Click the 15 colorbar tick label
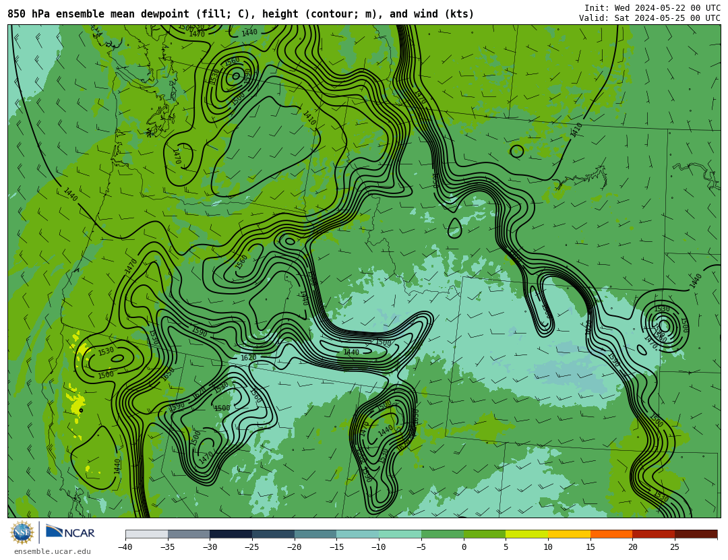728x560 pixels. (x=590, y=547)
